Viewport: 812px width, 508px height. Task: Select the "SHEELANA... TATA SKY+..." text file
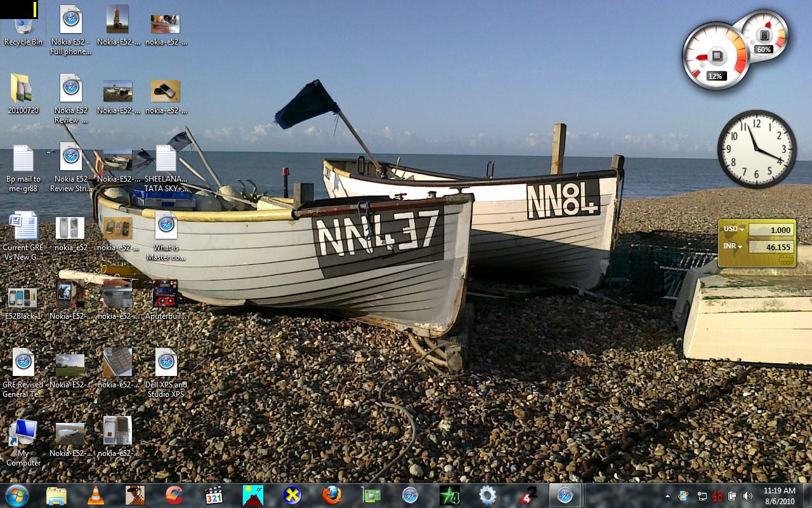[166, 168]
